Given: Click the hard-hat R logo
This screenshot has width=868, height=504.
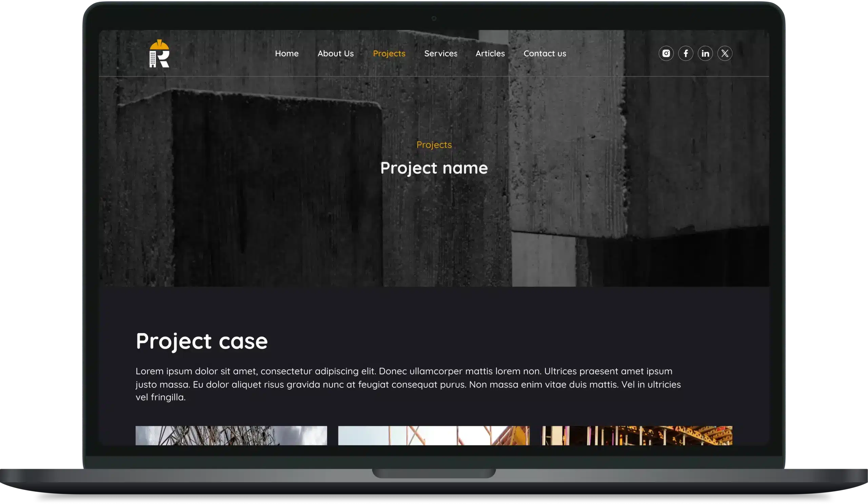Looking at the screenshot, I should coord(159,54).
